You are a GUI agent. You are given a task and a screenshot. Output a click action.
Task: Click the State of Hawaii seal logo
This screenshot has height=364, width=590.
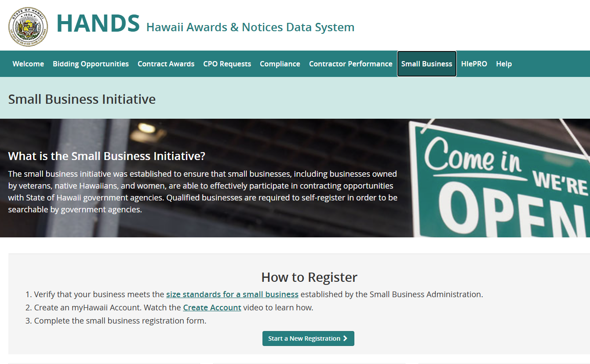28,26
